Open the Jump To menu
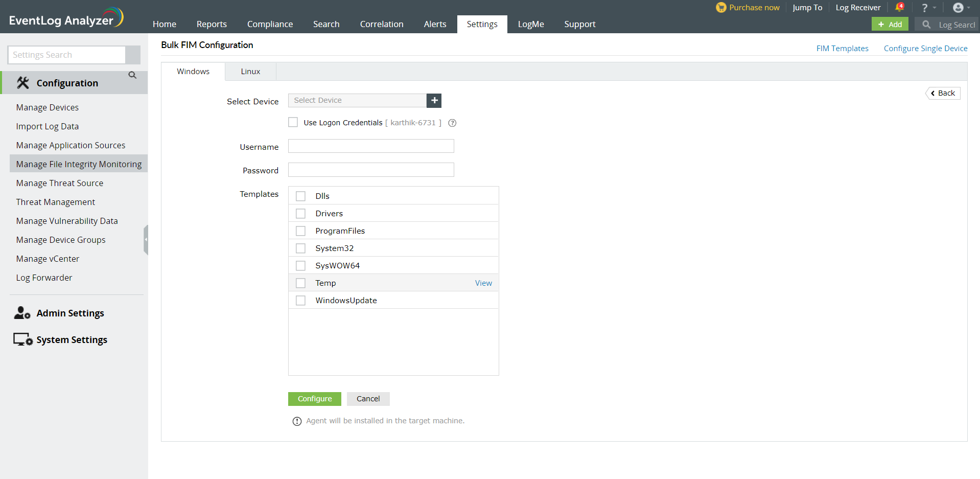980x479 pixels. (807, 8)
